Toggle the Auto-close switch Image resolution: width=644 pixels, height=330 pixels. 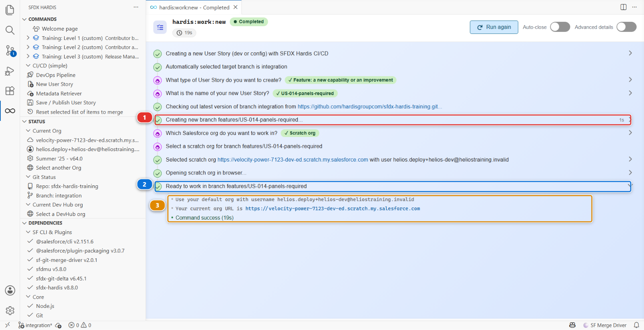[560, 27]
